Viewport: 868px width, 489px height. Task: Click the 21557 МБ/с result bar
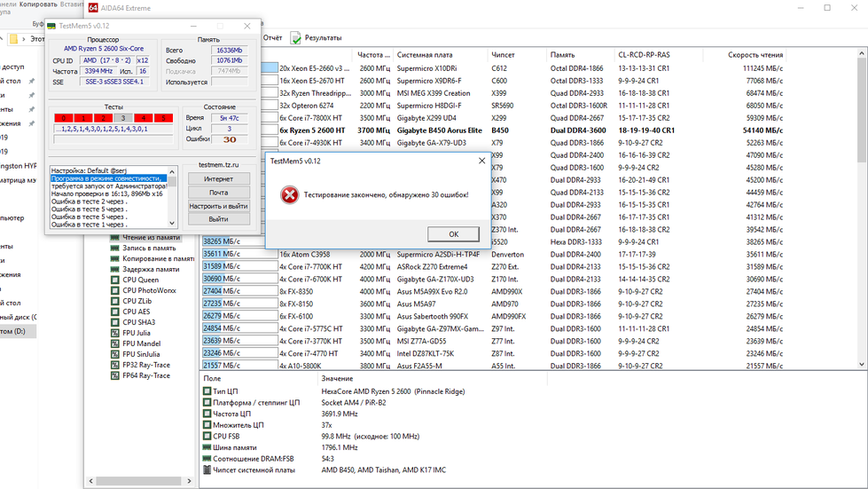tap(239, 366)
